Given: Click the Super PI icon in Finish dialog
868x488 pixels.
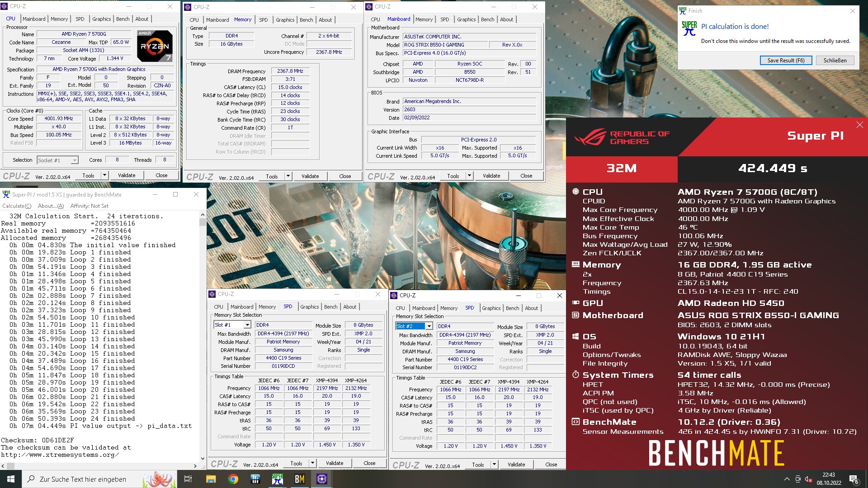Looking at the screenshot, I should tap(689, 28).
